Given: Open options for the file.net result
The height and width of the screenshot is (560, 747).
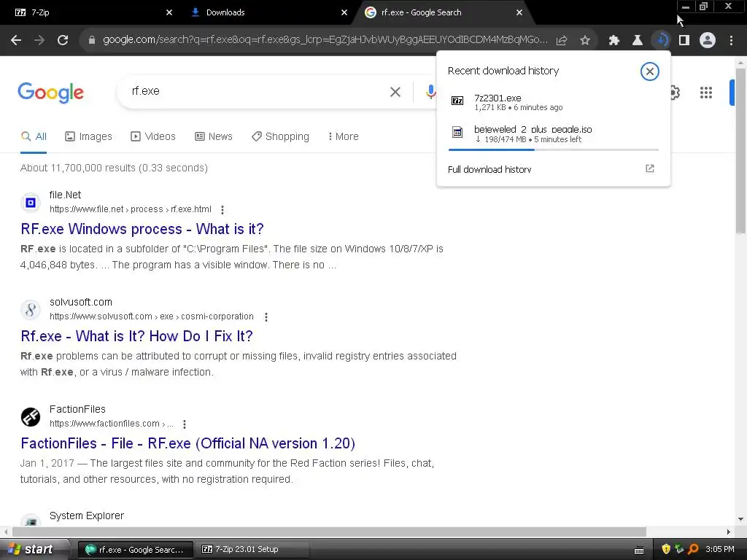Looking at the screenshot, I should click(222, 209).
